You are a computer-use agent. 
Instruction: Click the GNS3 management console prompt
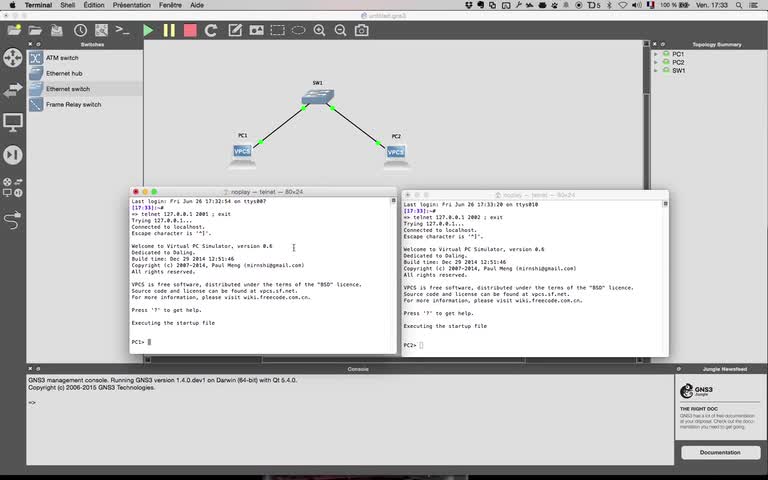tap(32, 403)
